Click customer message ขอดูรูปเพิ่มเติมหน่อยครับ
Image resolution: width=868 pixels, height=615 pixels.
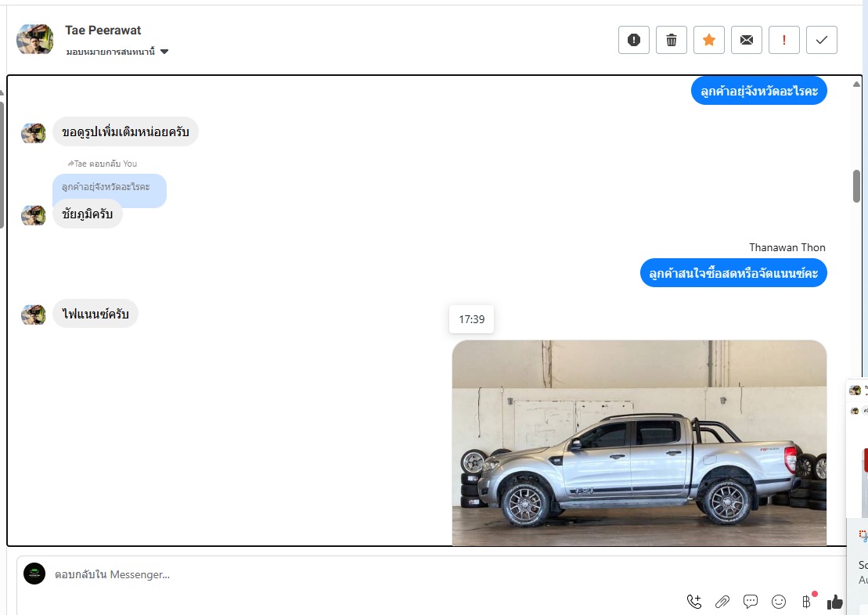(126, 131)
